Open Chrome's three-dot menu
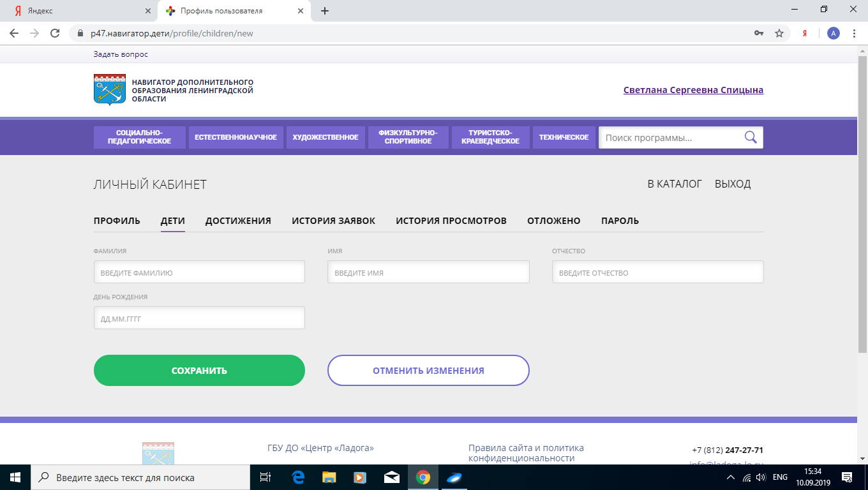Image resolution: width=868 pixels, height=490 pixels. (x=854, y=33)
